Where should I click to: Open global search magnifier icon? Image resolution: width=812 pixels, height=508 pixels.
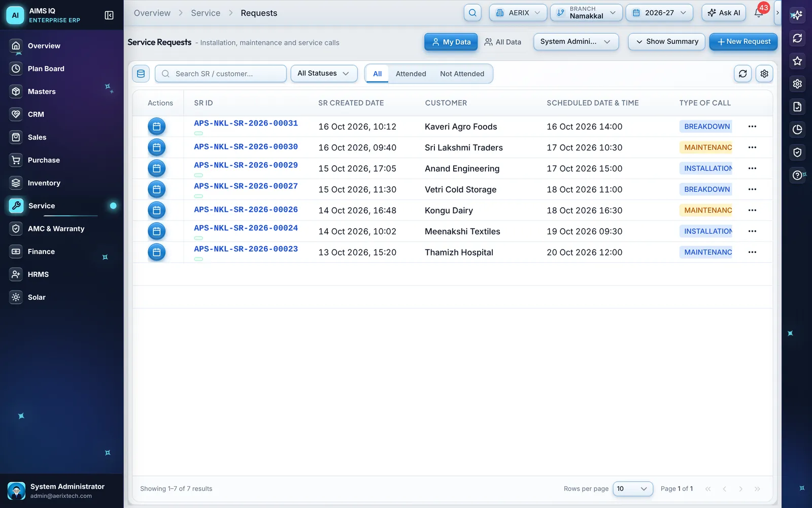[x=472, y=13]
